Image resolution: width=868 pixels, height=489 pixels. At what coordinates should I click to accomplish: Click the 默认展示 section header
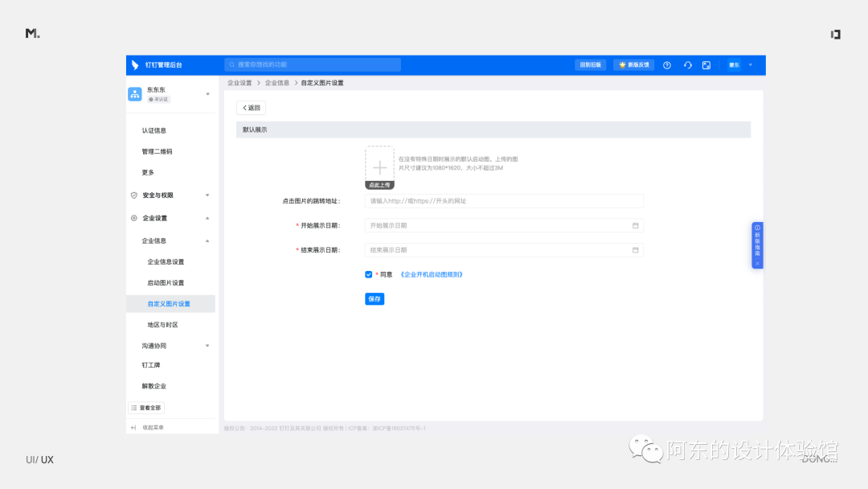coord(493,129)
